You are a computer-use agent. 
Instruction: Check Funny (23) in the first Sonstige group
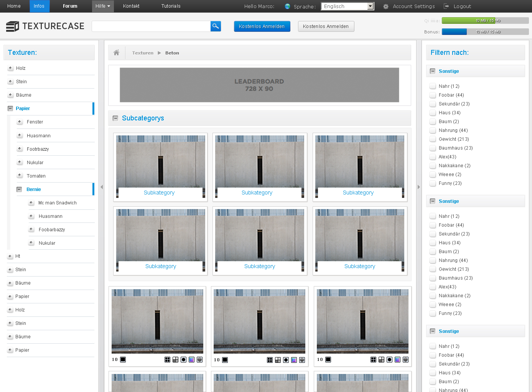coord(433,183)
